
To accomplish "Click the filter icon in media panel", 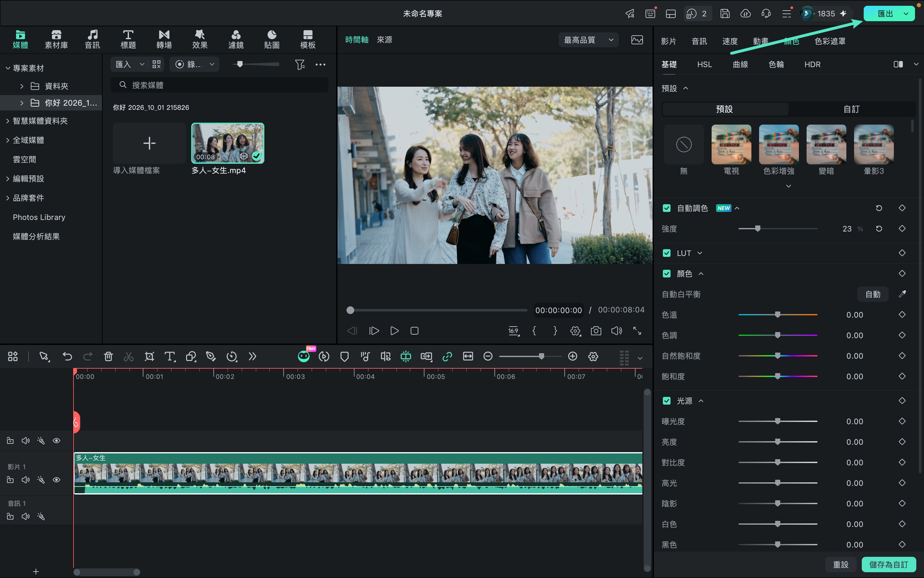I will 300,64.
